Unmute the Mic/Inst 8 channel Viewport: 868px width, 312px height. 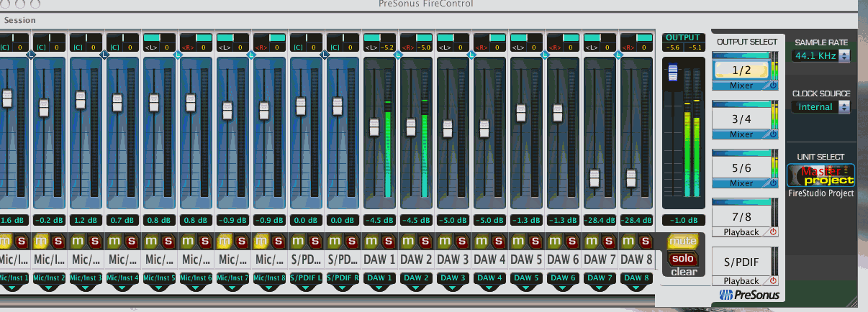tap(262, 241)
